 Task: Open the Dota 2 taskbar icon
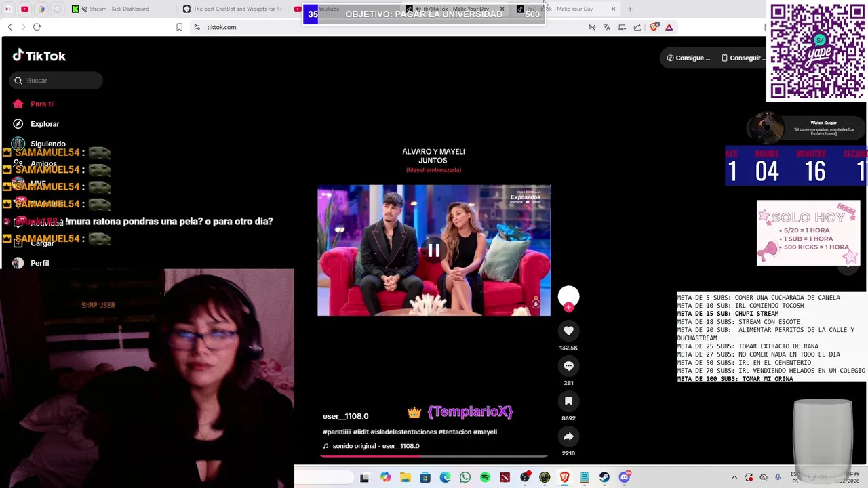coord(505,477)
